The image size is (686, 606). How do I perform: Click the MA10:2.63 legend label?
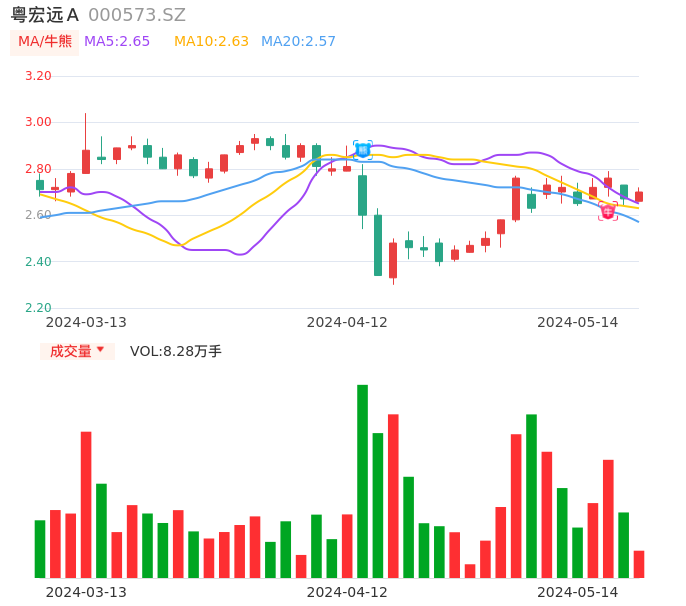(x=211, y=42)
